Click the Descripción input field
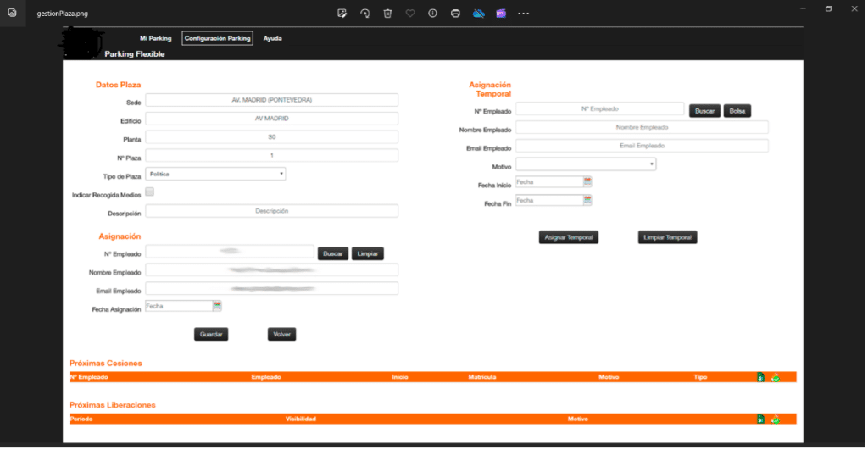The image size is (868, 450). (x=271, y=211)
